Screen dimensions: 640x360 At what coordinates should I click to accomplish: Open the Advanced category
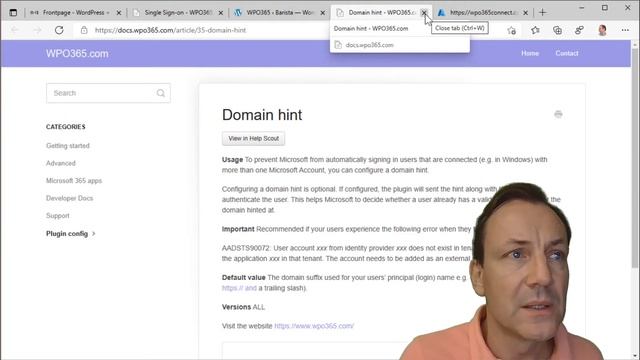click(61, 163)
